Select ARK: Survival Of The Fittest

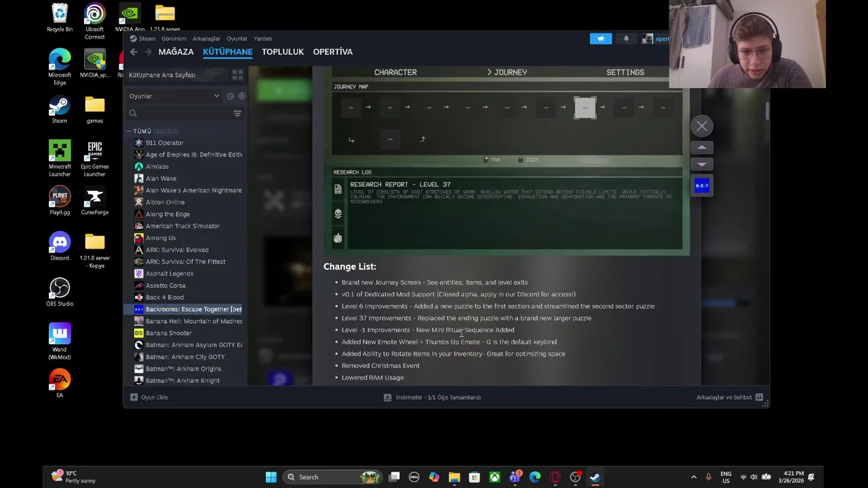coord(185,262)
